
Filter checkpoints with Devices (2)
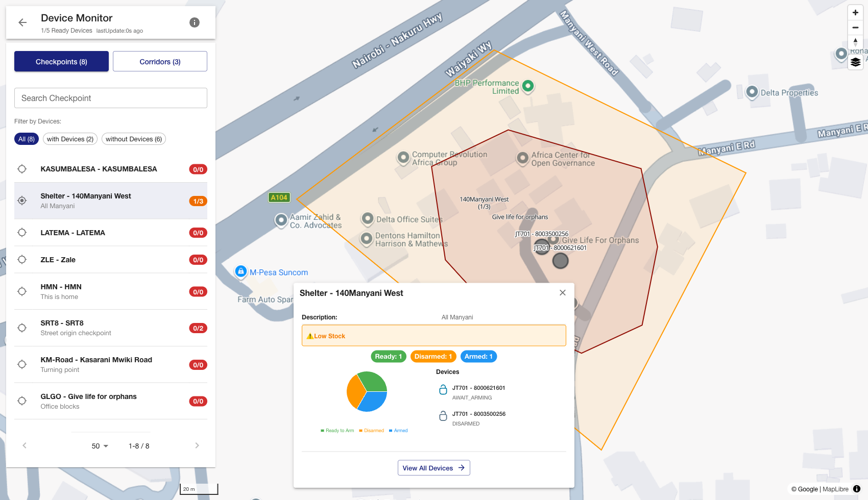pyautogui.click(x=70, y=139)
